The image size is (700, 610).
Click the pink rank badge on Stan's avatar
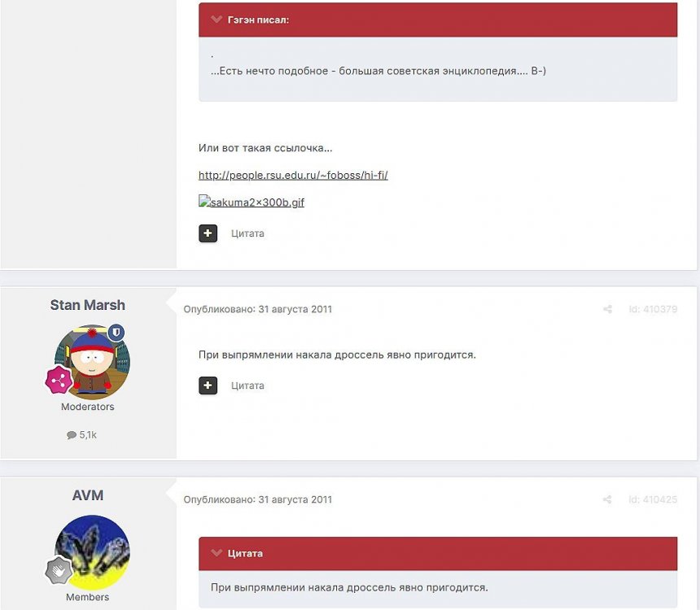pos(59,380)
